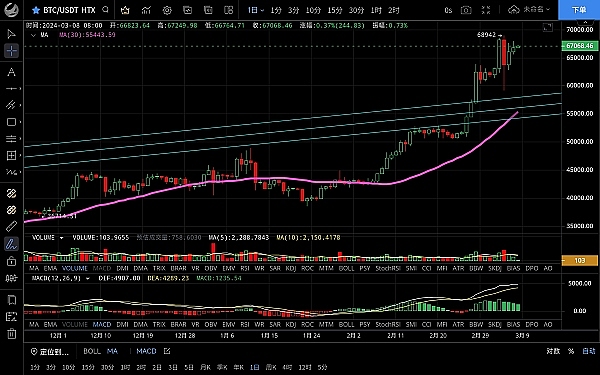This screenshot has width=600, height=375.
Task: Select the rectangle shape tool
Action: [11, 122]
